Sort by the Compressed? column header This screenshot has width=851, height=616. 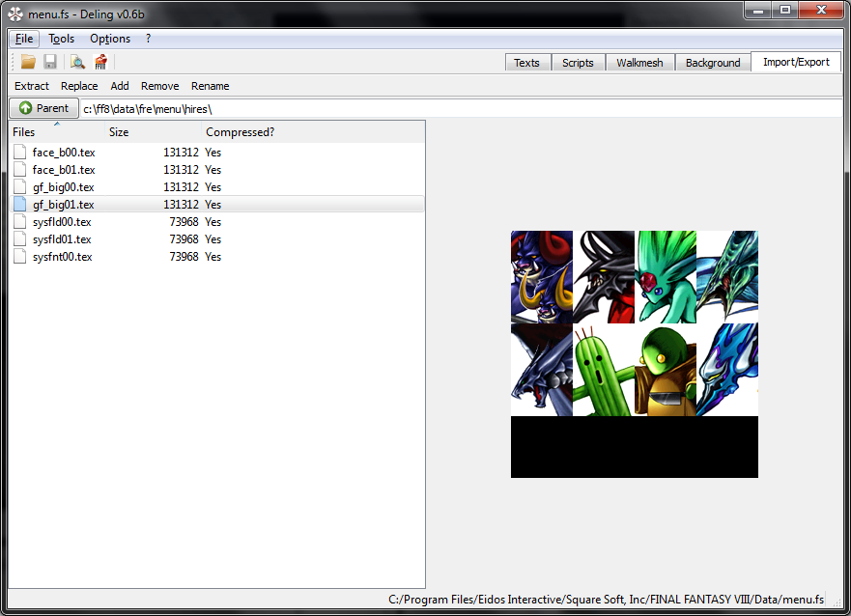[x=313, y=131]
